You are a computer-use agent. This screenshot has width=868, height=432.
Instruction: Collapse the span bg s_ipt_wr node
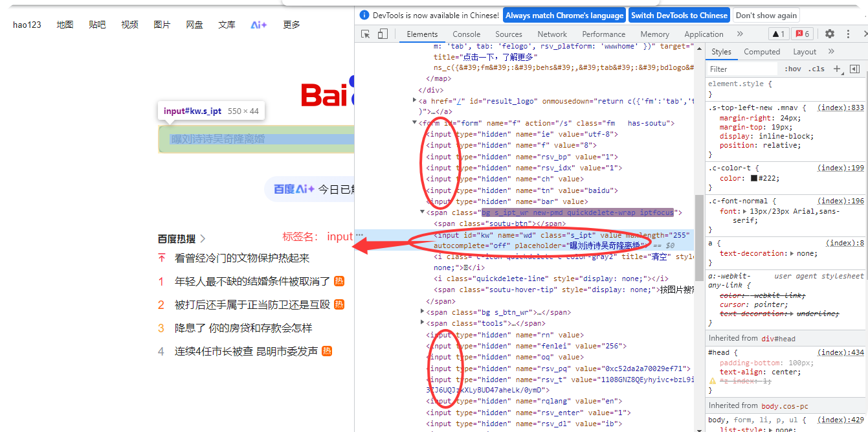pyautogui.click(x=423, y=212)
